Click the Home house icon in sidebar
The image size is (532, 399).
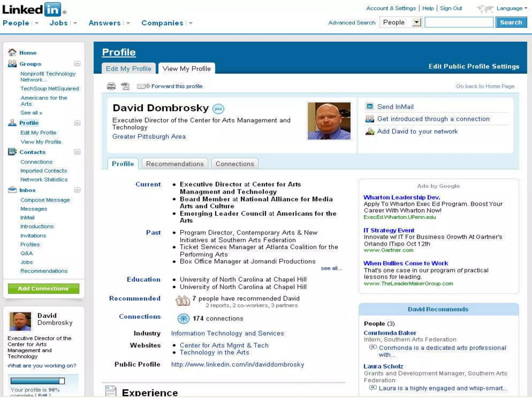point(12,52)
